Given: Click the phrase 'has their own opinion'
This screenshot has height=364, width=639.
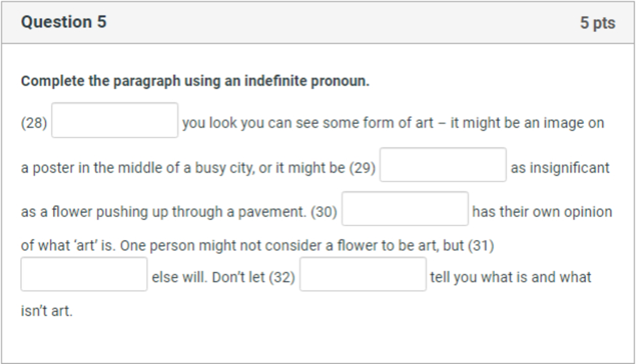Looking at the screenshot, I should 542,212.
